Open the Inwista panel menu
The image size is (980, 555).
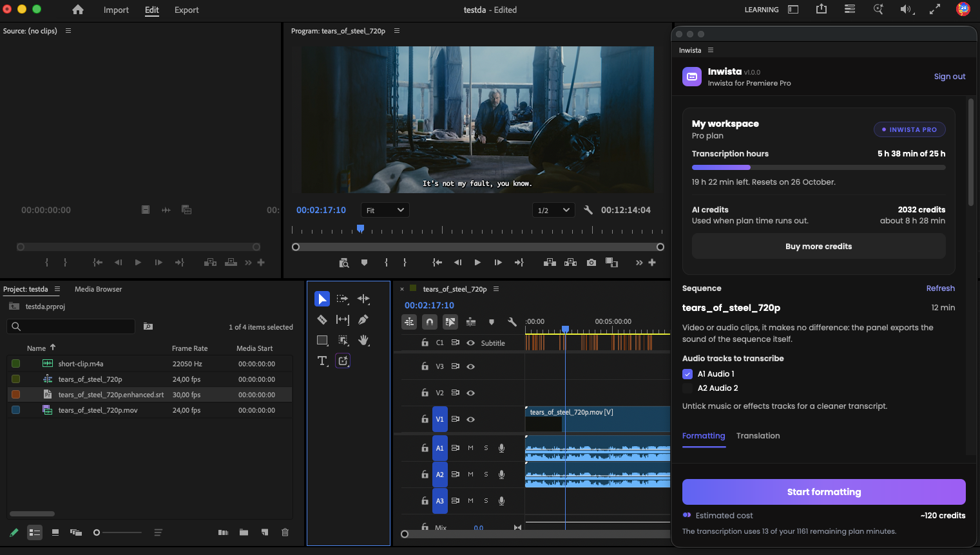pyautogui.click(x=711, y=50)
